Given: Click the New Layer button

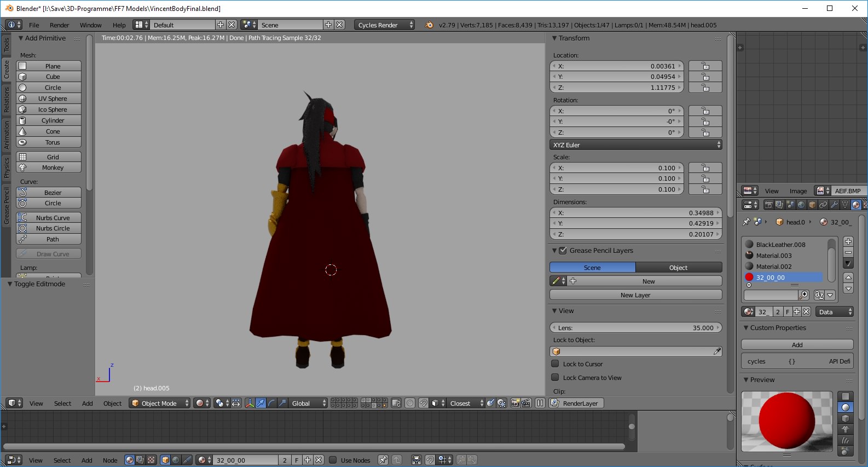Looking at the screenshot, I should click(635, 295).
